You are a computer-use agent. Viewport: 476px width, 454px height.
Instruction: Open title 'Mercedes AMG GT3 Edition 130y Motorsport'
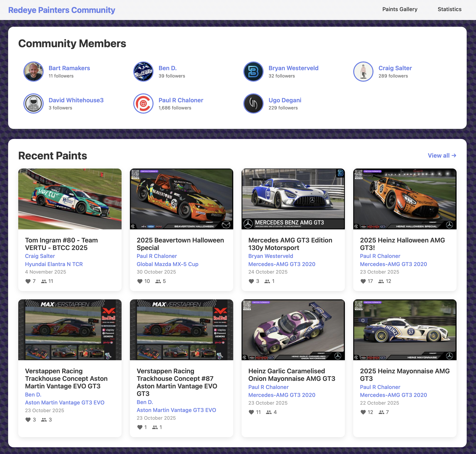point(290,244)
